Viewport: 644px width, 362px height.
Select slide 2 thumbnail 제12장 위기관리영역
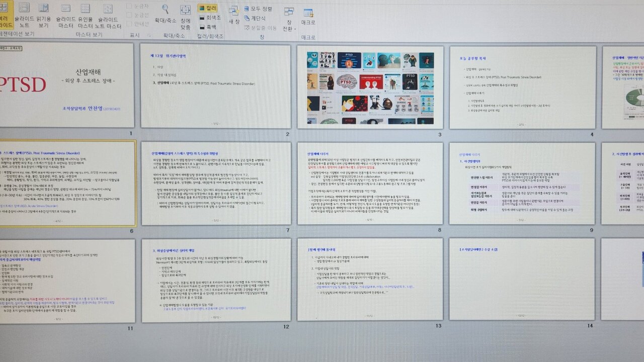[x=216, y=86]
